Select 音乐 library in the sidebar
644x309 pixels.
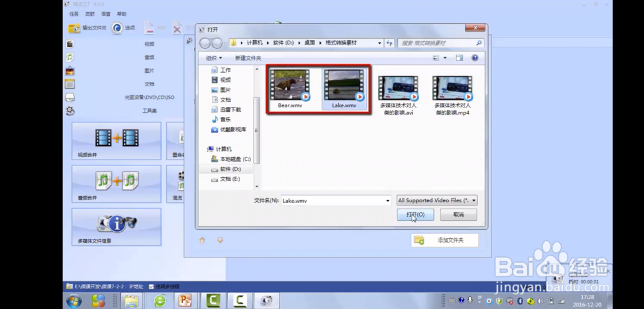pyautogui.click(x=221, y=119)
